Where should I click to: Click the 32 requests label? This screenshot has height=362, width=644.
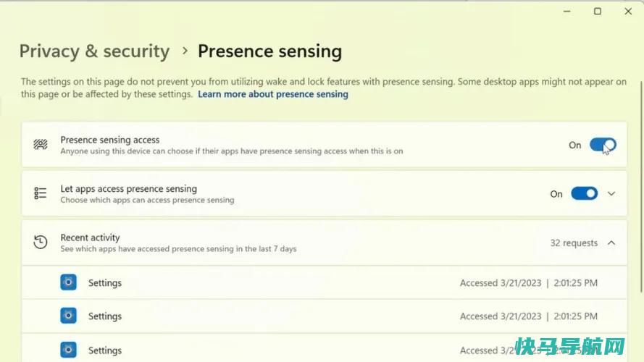click(x=574, y=243)
